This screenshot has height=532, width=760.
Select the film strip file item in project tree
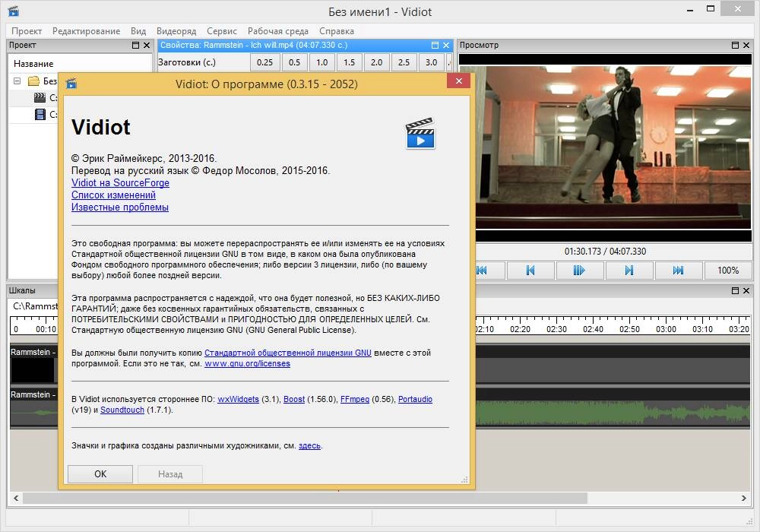pyautogui.click(x=40, y=114)
